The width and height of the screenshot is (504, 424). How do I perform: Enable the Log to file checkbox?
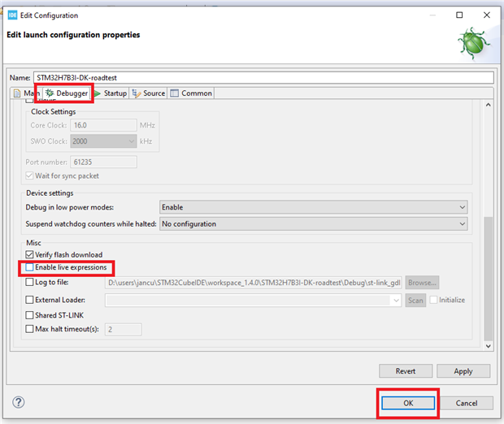(29, 282)
